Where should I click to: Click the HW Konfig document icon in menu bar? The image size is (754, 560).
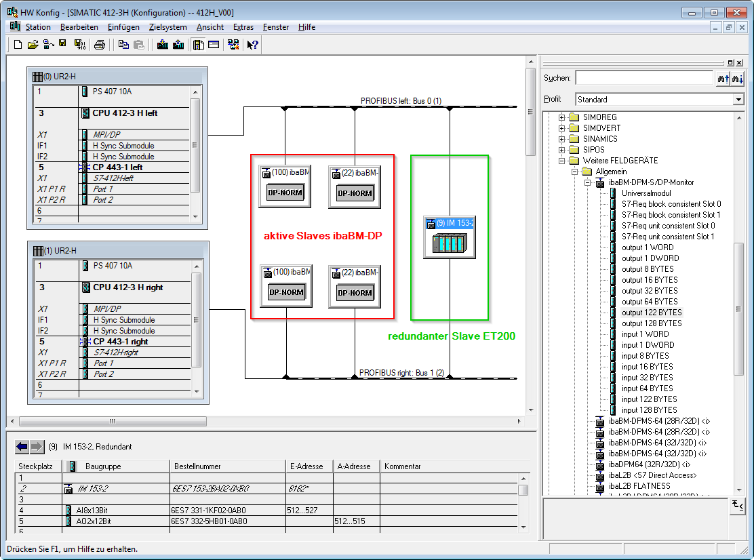click(15, 26)
